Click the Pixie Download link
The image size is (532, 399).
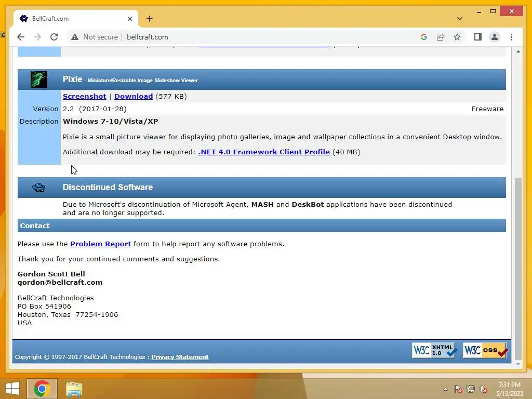[x=134, y=96]
